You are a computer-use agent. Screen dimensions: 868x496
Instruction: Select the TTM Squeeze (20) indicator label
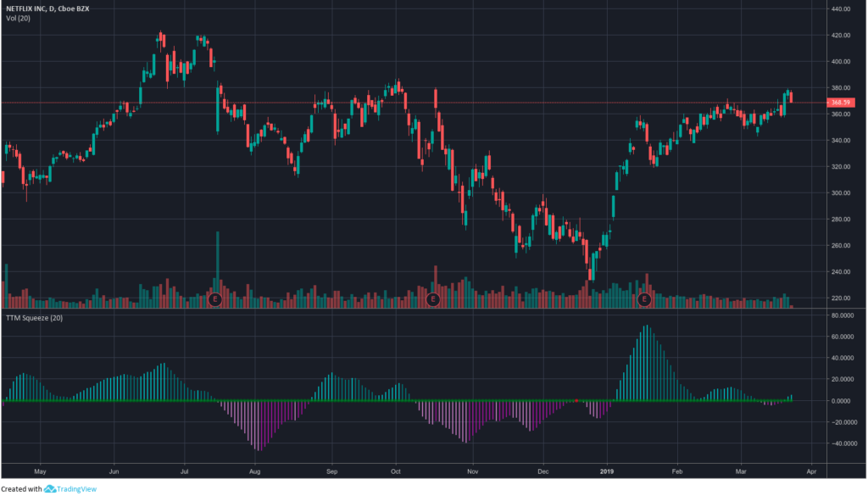[34, 317]
